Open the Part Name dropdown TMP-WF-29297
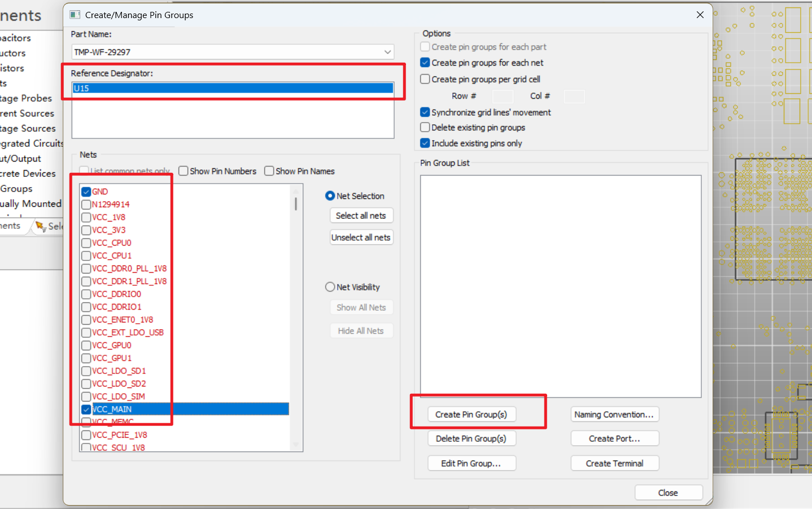Image resolution: width=812 pixels, height=509 pixels. (233, 52)
